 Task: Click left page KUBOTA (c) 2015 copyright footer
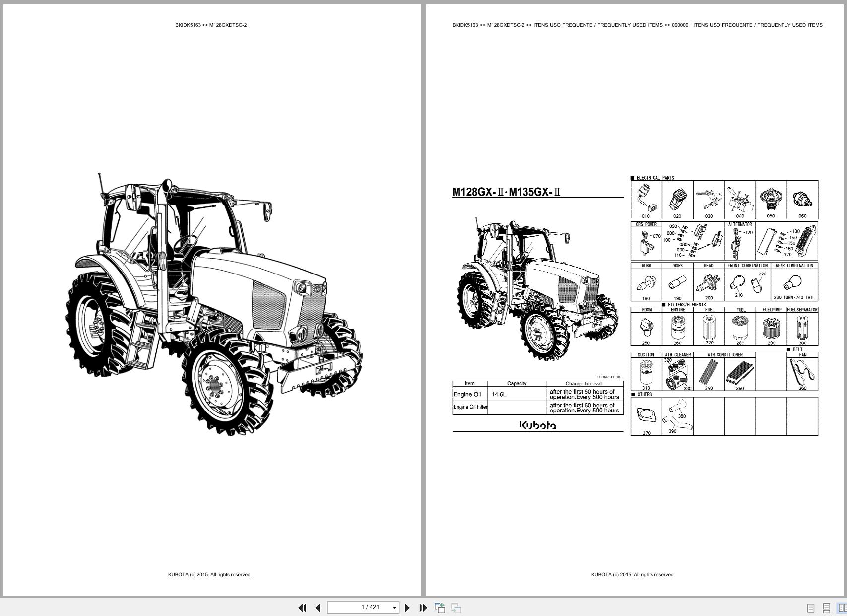[210, 575]
